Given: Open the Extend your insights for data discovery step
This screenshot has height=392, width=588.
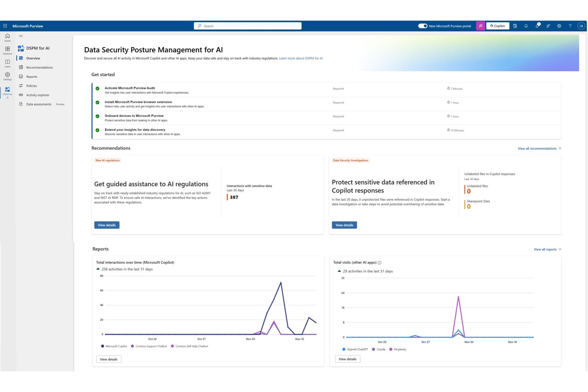Looking at the screenshot, I should [x=327, y=132].
